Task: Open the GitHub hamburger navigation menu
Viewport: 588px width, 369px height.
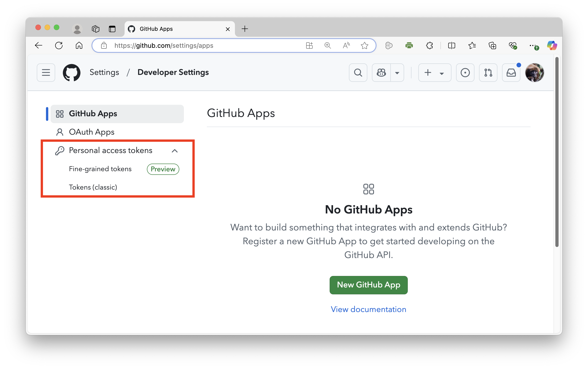Action: [x=46, y=72]
